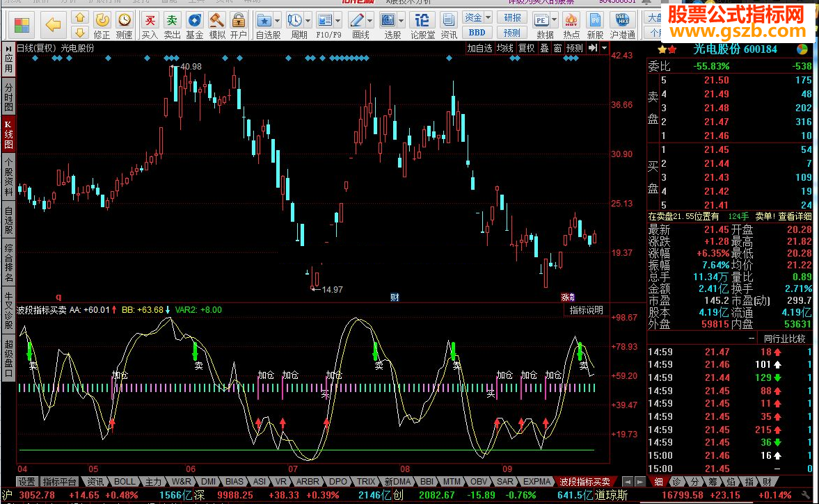Click the 买入 buy icon
Screen dimensions: 819x504
click(150, 26)
